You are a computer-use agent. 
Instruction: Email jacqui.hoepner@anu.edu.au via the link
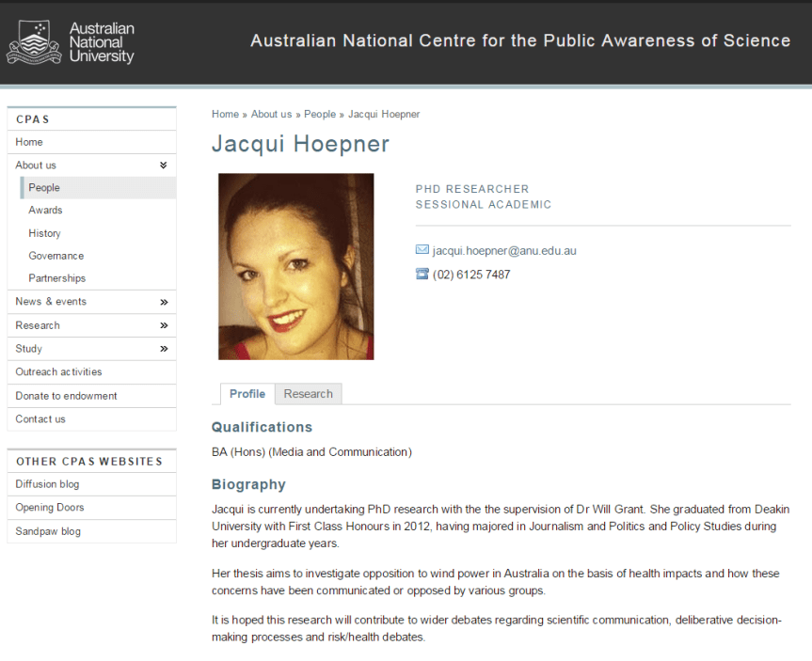pyautogui.click(x=502, y=250)
